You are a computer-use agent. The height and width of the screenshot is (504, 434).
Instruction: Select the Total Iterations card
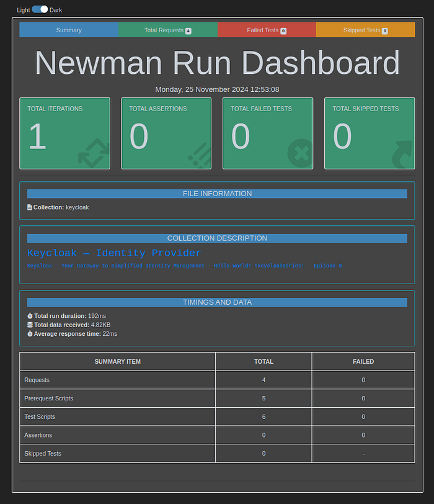pyautogui.click(x=65, y=133)
